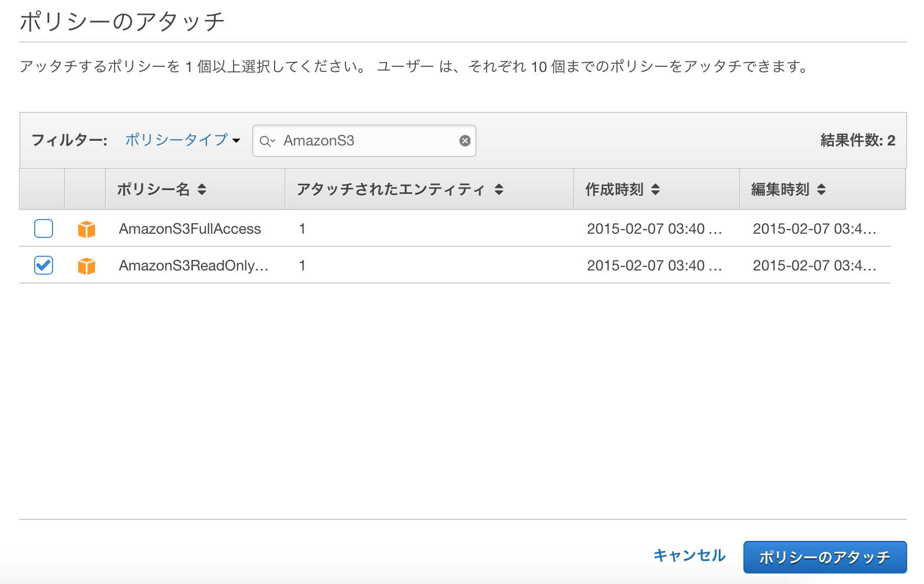Select both S3 policies via FullAccess checkbox
The height and width of the screenshot is (584, 924).
43,228
